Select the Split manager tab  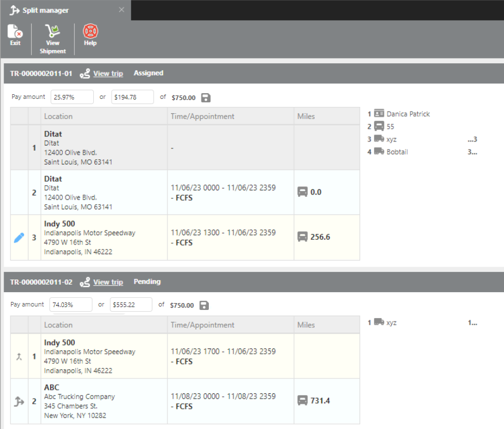tap(45, 10)
